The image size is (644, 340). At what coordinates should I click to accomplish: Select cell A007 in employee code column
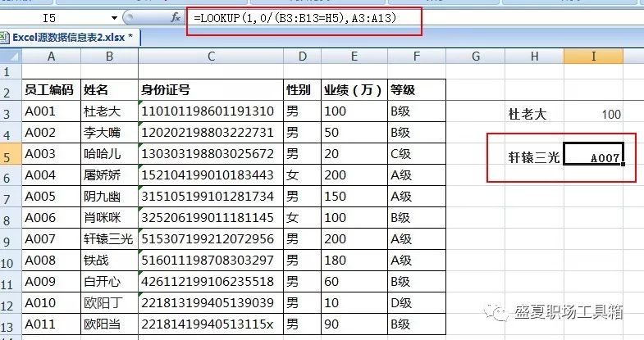52,239
